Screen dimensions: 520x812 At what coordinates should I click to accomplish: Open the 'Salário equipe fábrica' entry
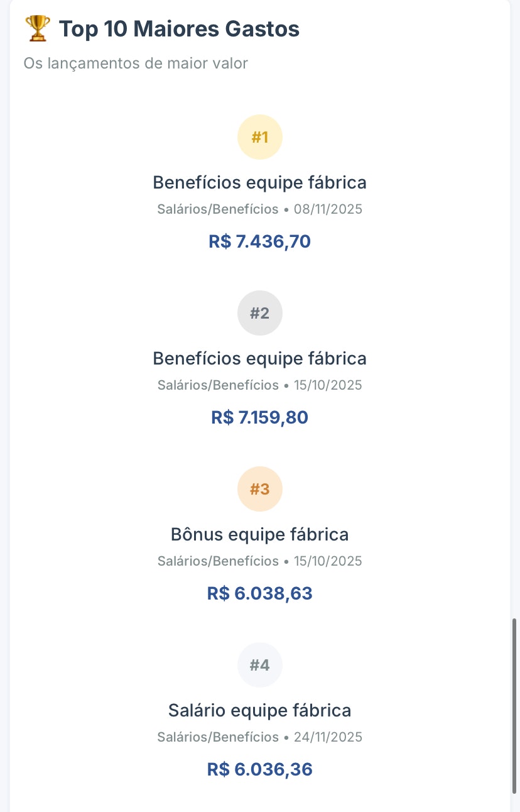(x=260, y=711)
